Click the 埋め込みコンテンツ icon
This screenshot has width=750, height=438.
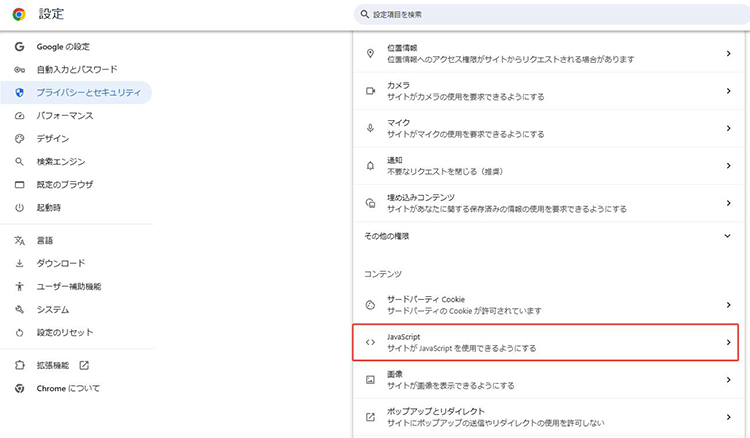click(x=370, y=203)
